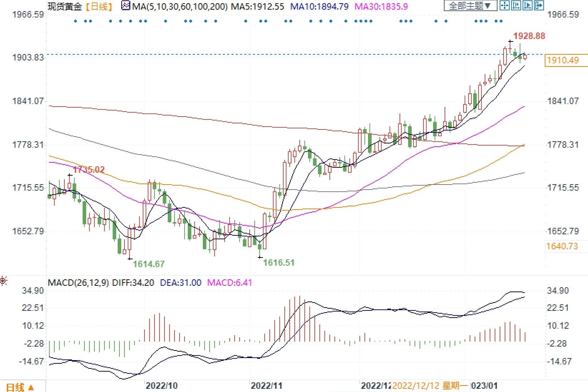The height and width of the screenshot is (392, 588).
Task: Click the 2022/12/12 星期一 date tooltip
Action: pyautogui.click(x=430, y=386)
